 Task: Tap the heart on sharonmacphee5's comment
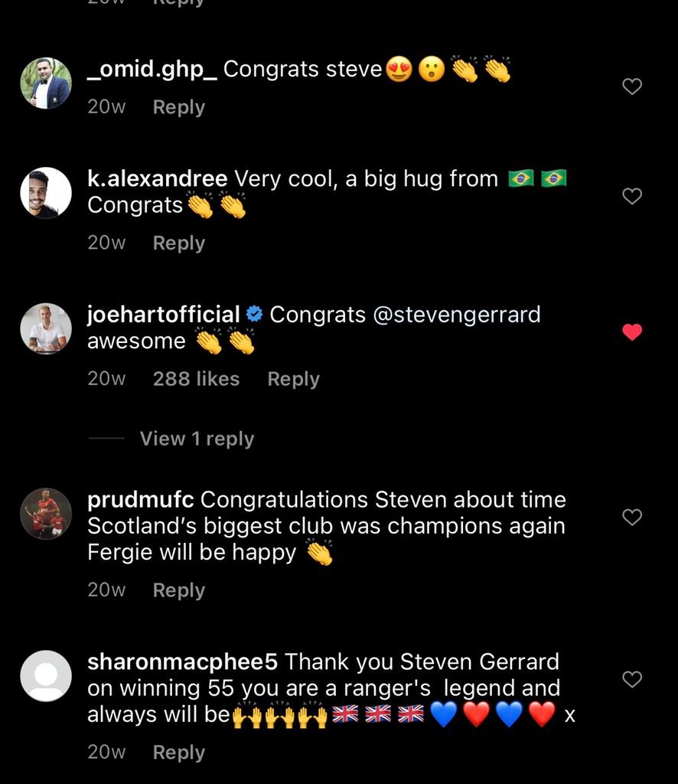[632, 679]
